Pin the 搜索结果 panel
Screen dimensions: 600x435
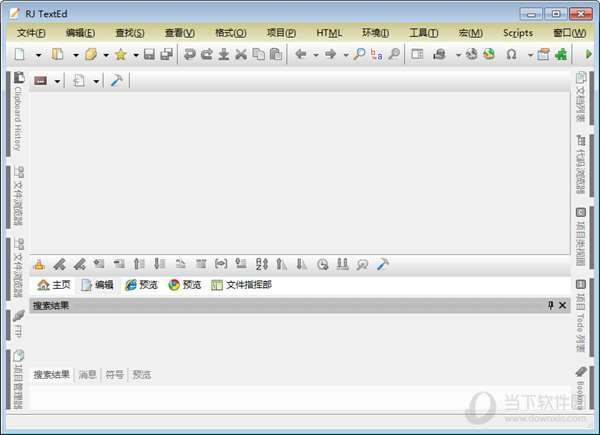[x=551, y=305]
